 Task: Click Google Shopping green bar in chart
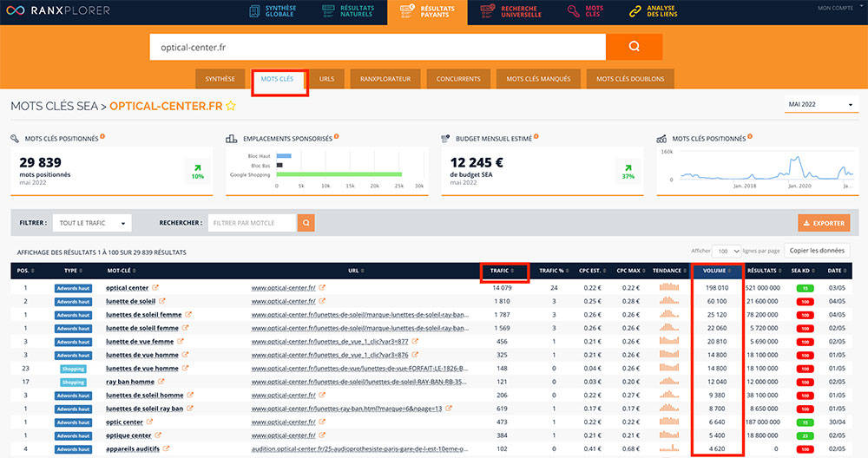click(x=339, y=174)
